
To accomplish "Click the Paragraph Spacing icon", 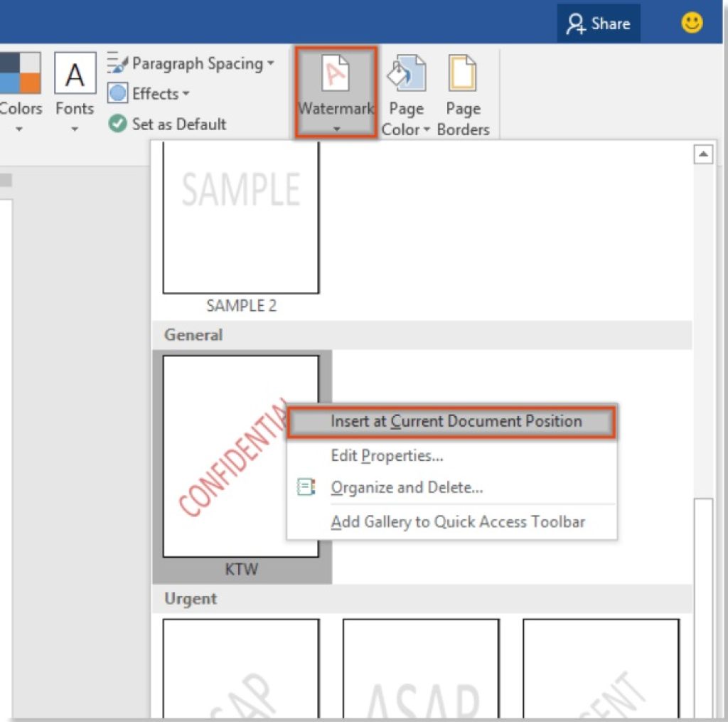I will click(x=117, y=63).
